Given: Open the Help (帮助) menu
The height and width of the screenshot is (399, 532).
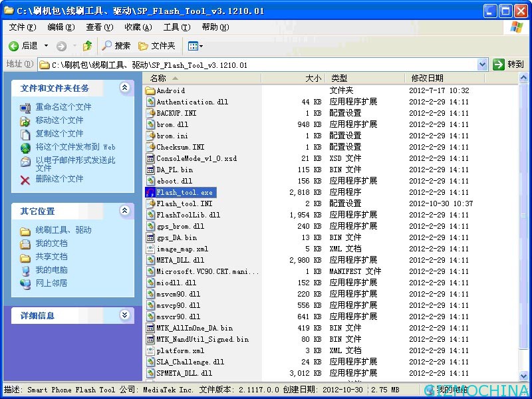Looking at the screenshot, I should (x=215, y=27).
